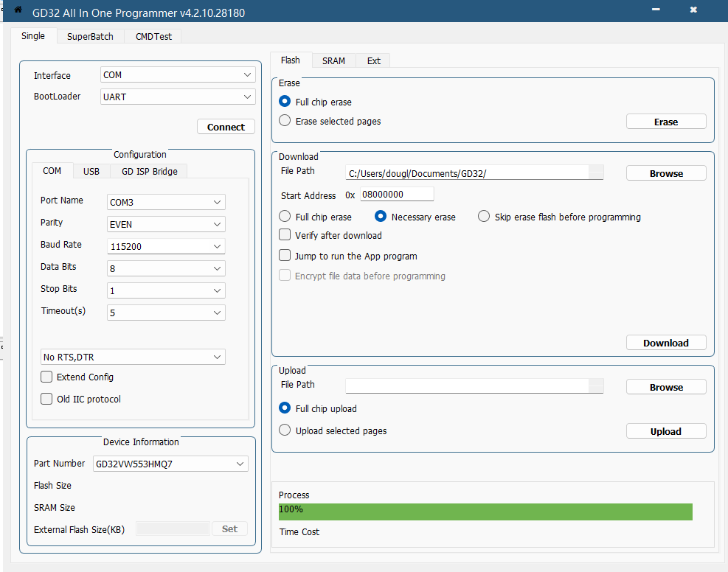728x572 pixels.
Task: Enable Verify after download checkbox
Action: pyautogui.click(x=285, y=235)
